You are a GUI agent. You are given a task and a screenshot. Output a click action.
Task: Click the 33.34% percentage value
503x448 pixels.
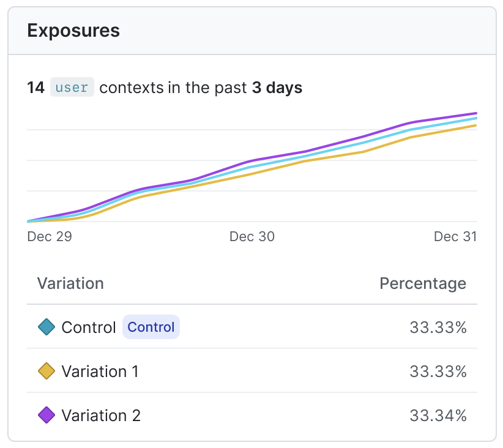coord(438,416)
